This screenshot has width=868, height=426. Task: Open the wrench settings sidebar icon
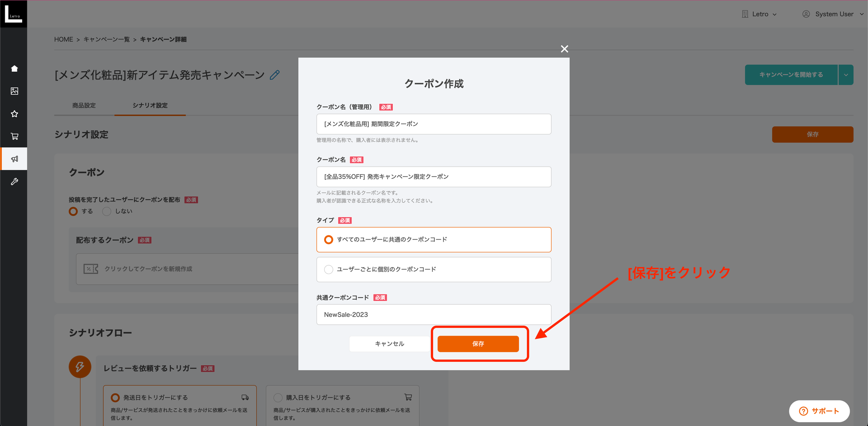click(14, 182)
